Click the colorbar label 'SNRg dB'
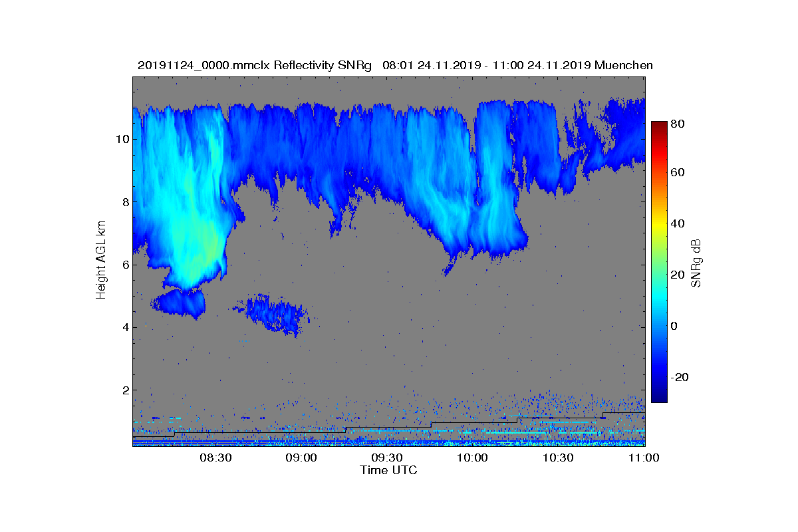This screenshot has width=798, height=532. (696, 263)
